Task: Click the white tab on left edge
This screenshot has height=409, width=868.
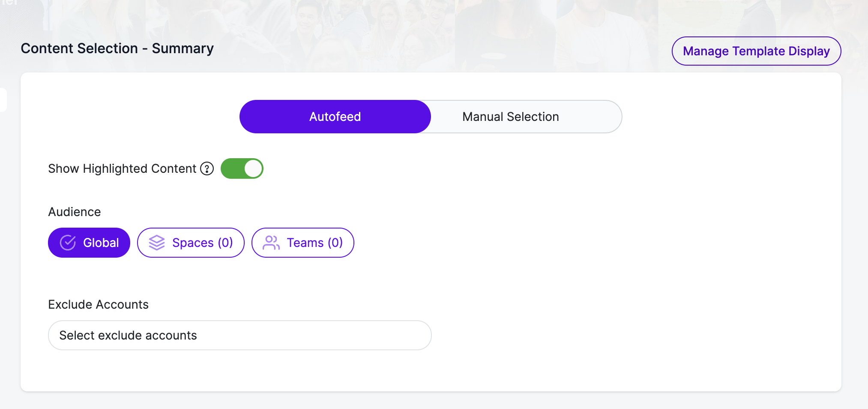Action: tap(3, 99)
